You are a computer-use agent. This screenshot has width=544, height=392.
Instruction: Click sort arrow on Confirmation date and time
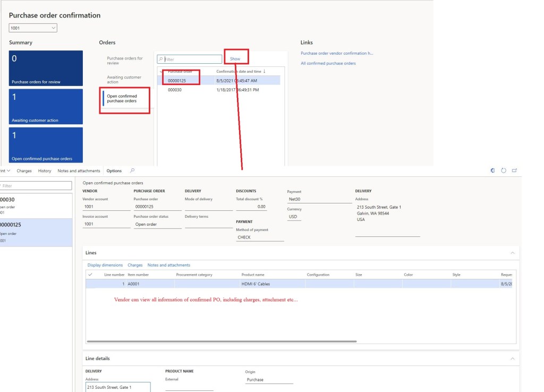(x=265, y=71)
